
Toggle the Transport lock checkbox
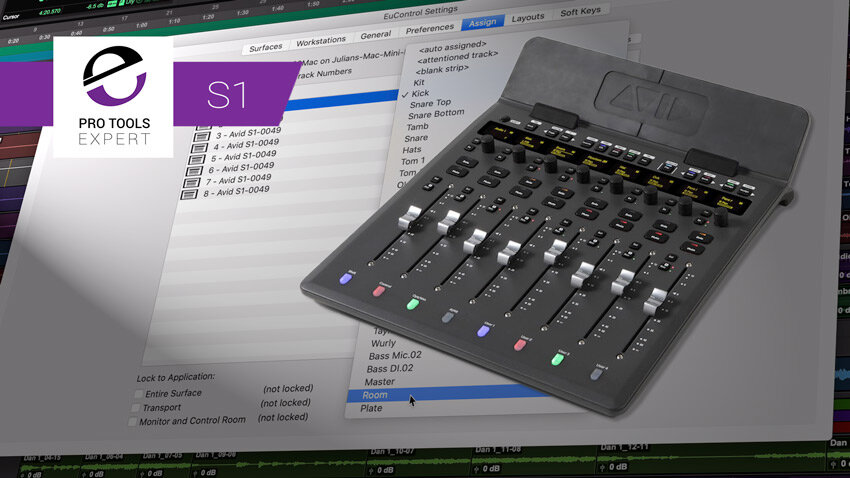(136, 408)
